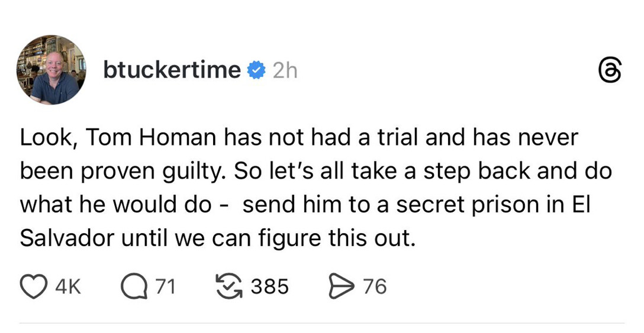View the 385 reposts count
Screen dimensions: 644x333
point(270,287)
